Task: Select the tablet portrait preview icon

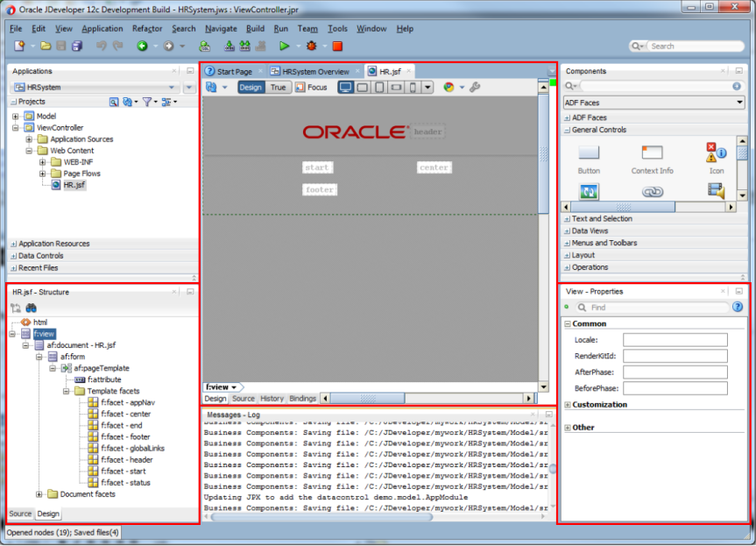Action: click(379, 88)
